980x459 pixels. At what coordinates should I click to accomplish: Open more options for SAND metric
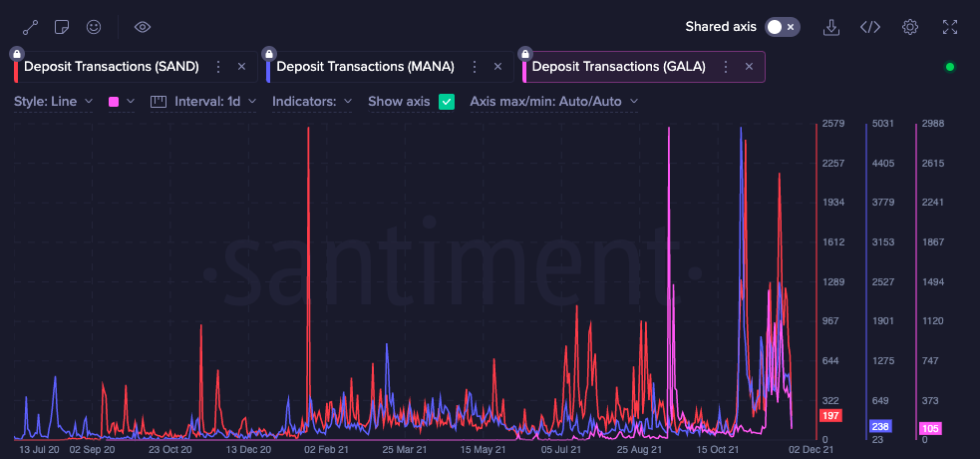point(218,67)
